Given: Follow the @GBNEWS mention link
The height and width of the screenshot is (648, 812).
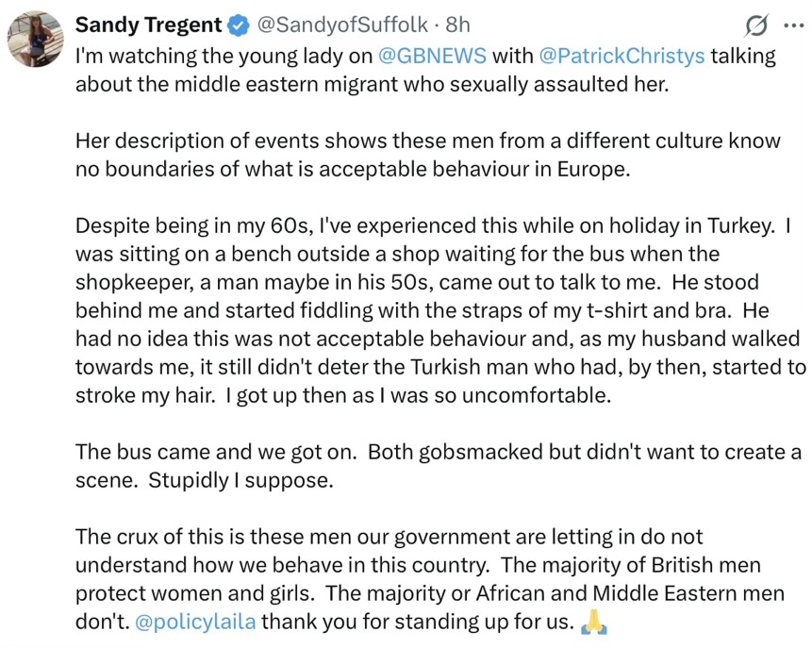Looking at the screenshot, I should click(x=432, y=56).
